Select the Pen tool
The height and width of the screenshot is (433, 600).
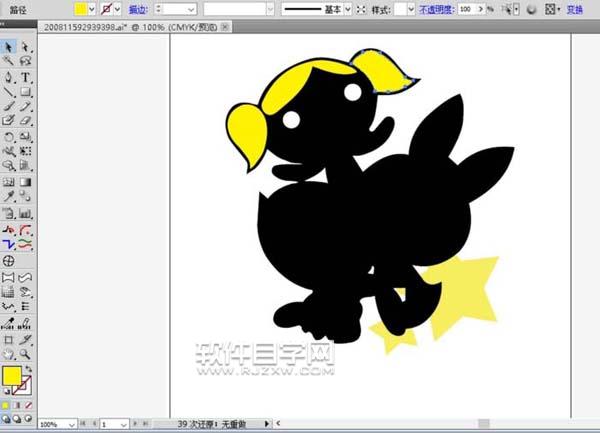click(8, 77)
